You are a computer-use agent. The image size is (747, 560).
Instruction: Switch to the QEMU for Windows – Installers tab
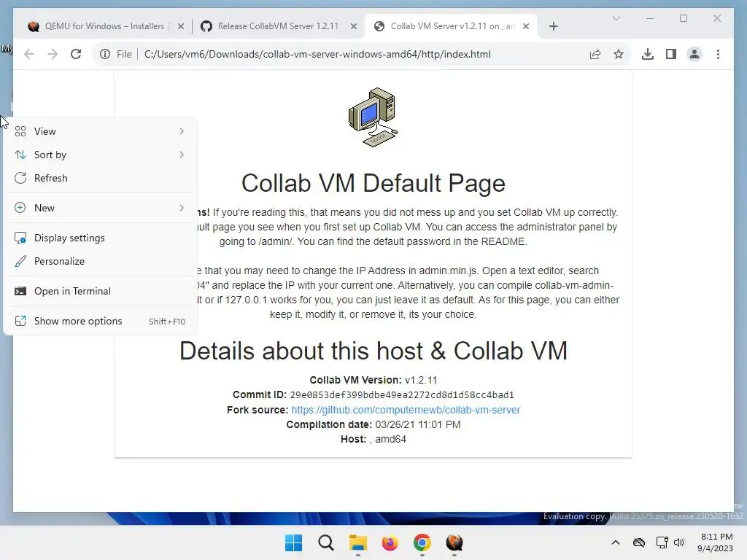[105, 26]
